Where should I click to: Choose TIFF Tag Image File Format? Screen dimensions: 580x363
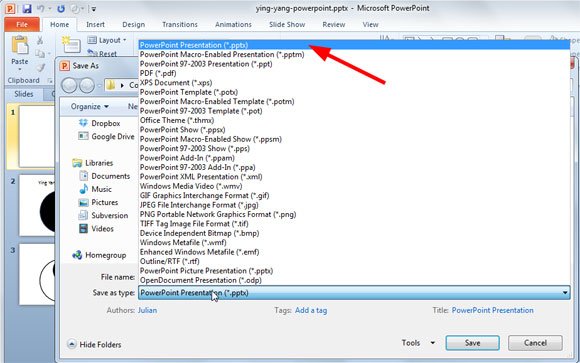[x=354, y=224]
